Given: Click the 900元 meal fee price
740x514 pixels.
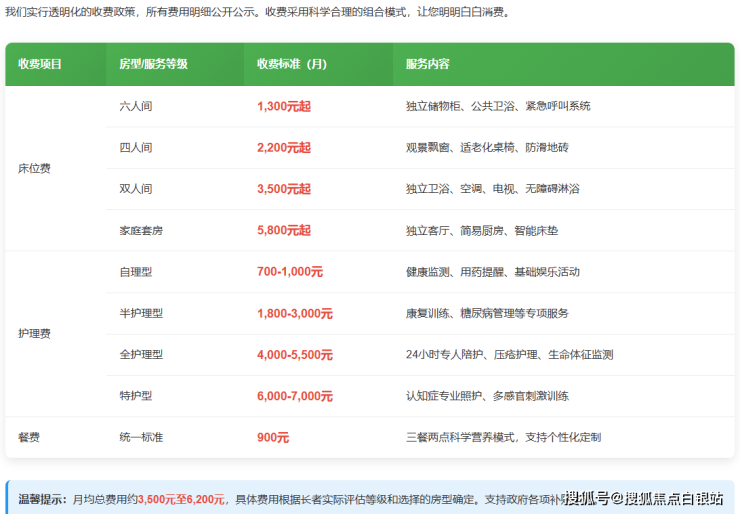Looking at the screenshot, I should (x=273, y=437).
